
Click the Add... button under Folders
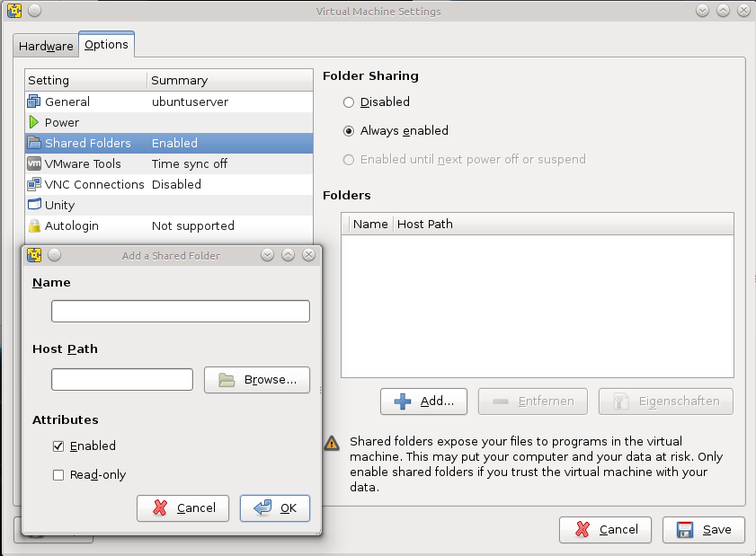423,402
